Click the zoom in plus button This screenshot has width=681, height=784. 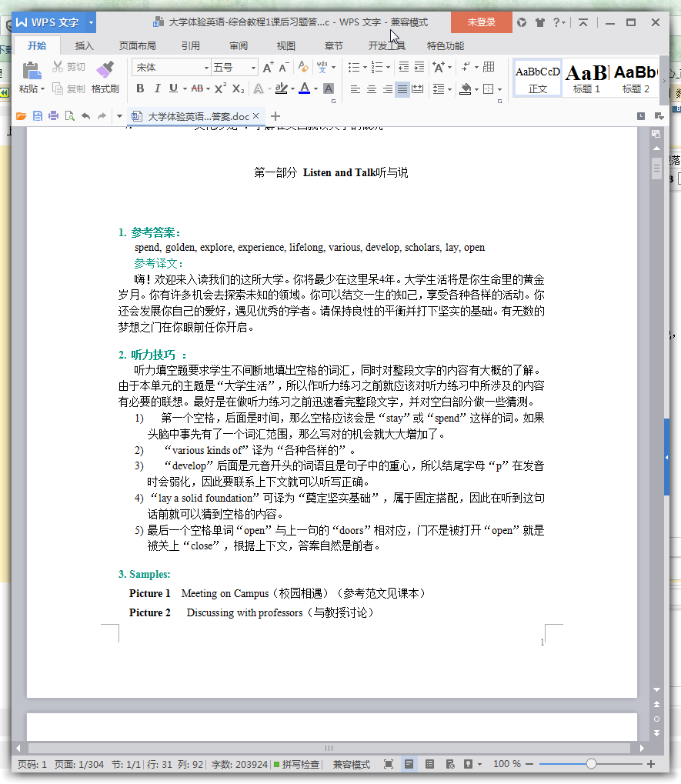click(651, 764)
